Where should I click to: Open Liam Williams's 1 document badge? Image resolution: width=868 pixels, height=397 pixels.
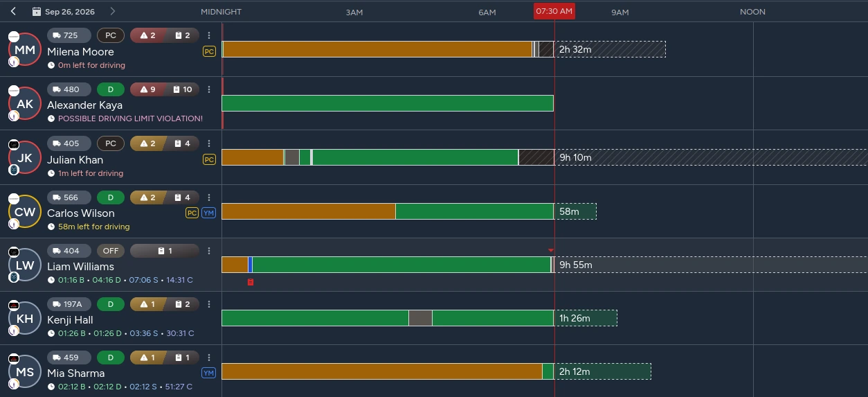tap(165, 251)
